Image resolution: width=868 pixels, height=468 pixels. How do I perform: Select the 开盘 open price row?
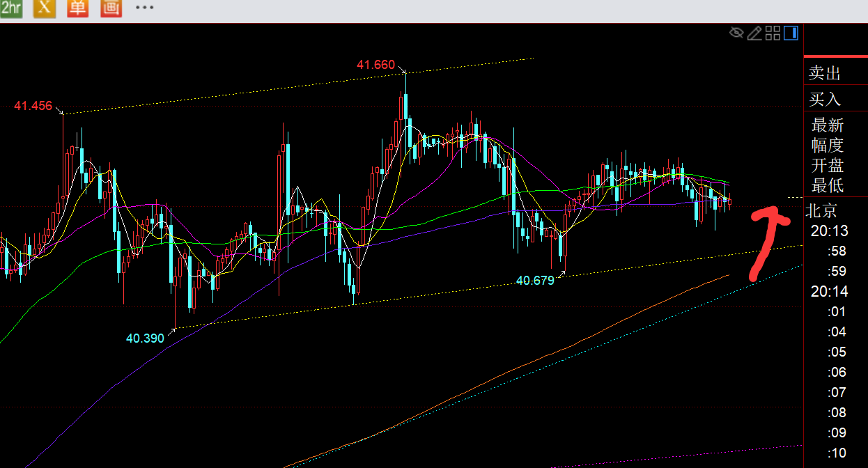point(828,166)
